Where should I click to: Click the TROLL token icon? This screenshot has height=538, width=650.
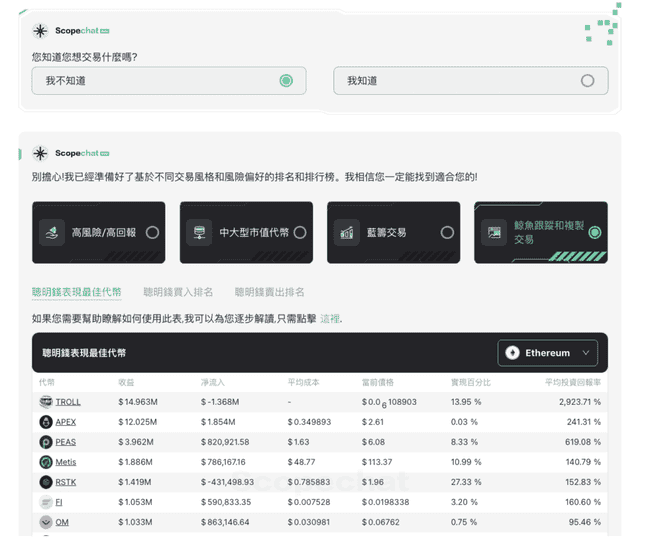coord(46,402)
